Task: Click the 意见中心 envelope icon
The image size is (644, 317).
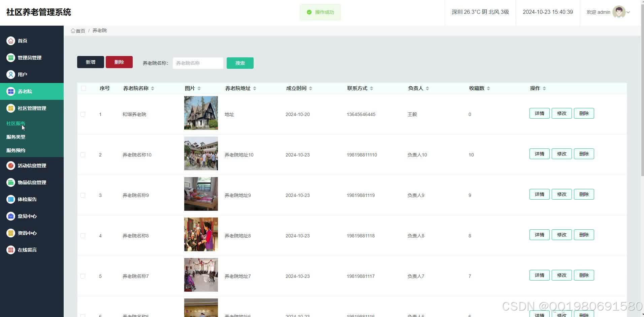Action: (x=11, y=216)
